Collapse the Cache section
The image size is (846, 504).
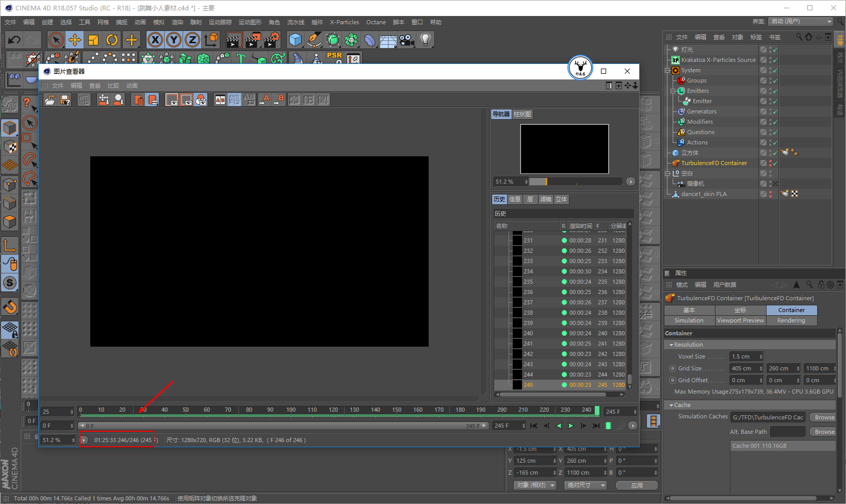(x=671, y=405)
